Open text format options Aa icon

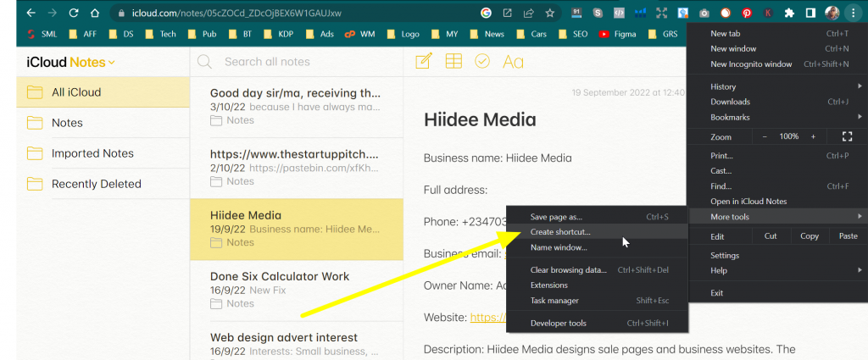[513, 62]
